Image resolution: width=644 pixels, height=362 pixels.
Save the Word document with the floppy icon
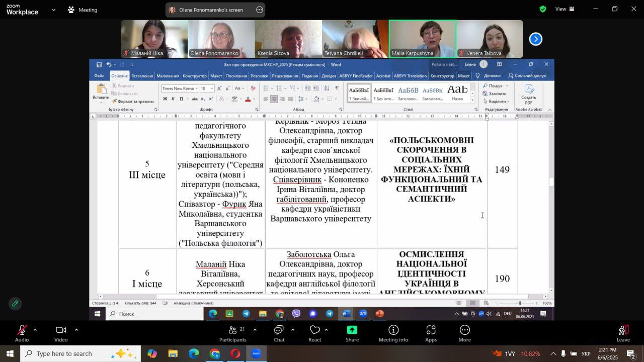coord(99,64)
